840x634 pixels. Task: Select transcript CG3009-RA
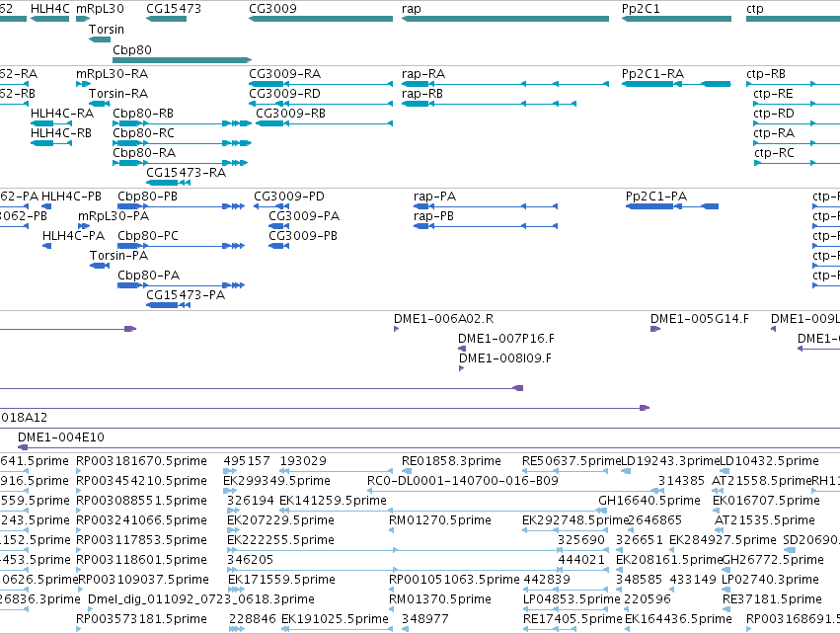coord(284,73)
